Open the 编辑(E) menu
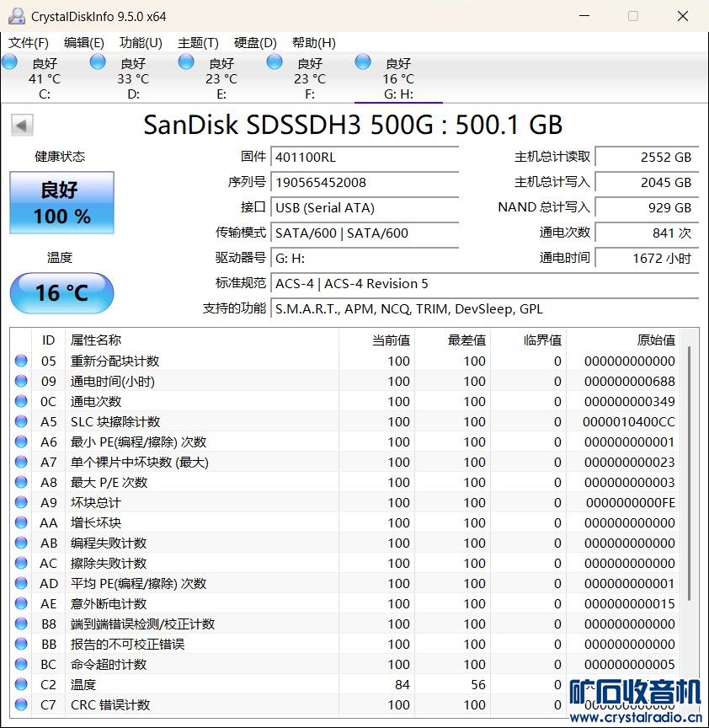This screenshot has height=728, width=709. click(x=84, y=43)
